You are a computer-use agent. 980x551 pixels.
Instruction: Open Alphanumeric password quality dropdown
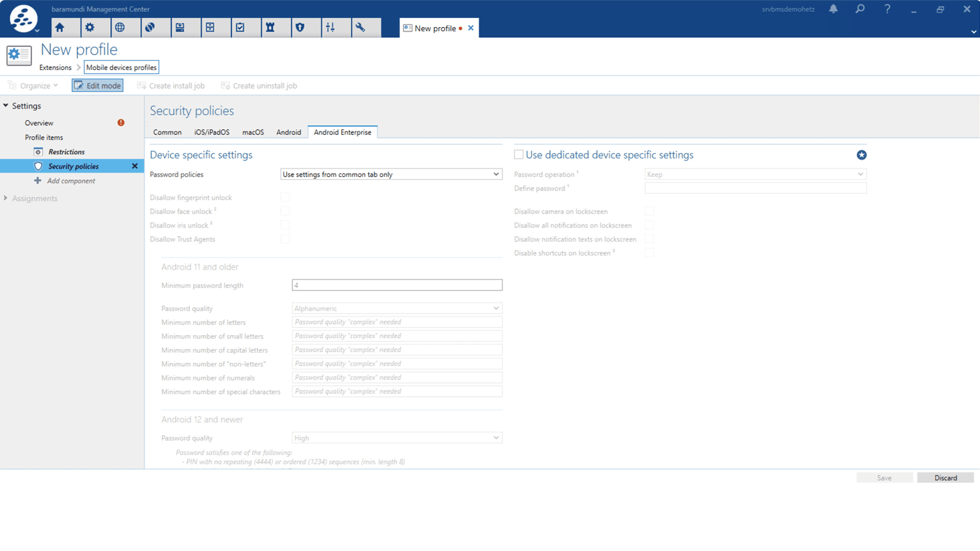(397, 308)
